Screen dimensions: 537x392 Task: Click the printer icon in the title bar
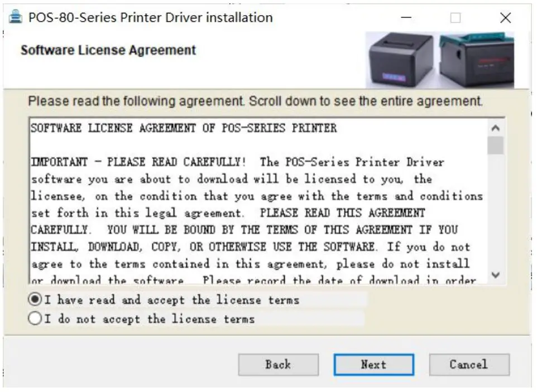(x=16, y=17)
